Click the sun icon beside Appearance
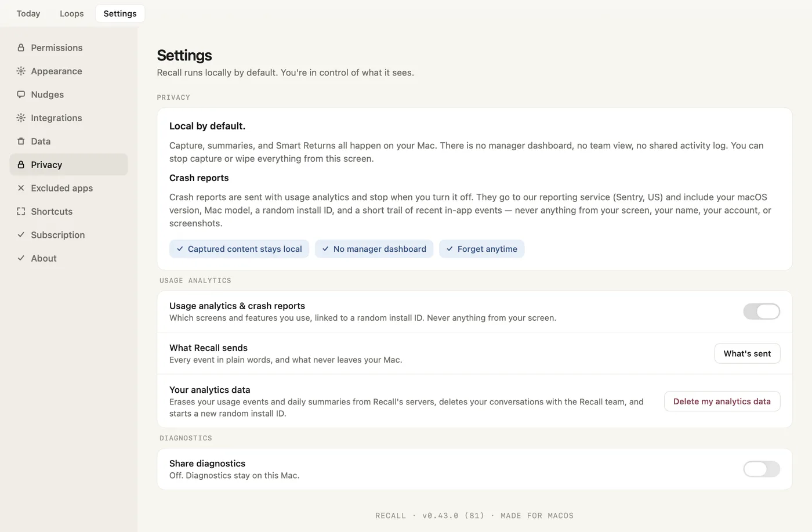This screenshot has width=812, height=532. tap(21, 71)
